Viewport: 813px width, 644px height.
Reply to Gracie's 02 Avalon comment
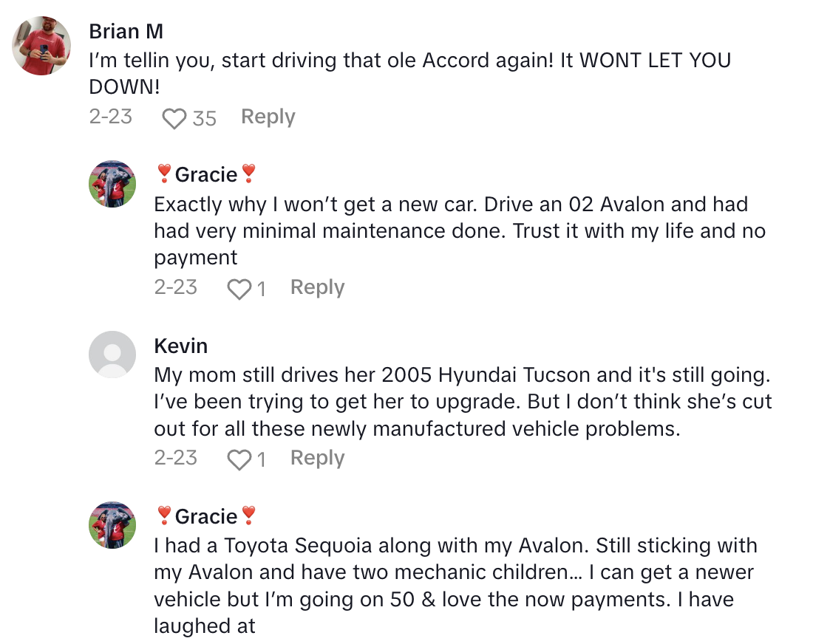[x=317, y=287]
